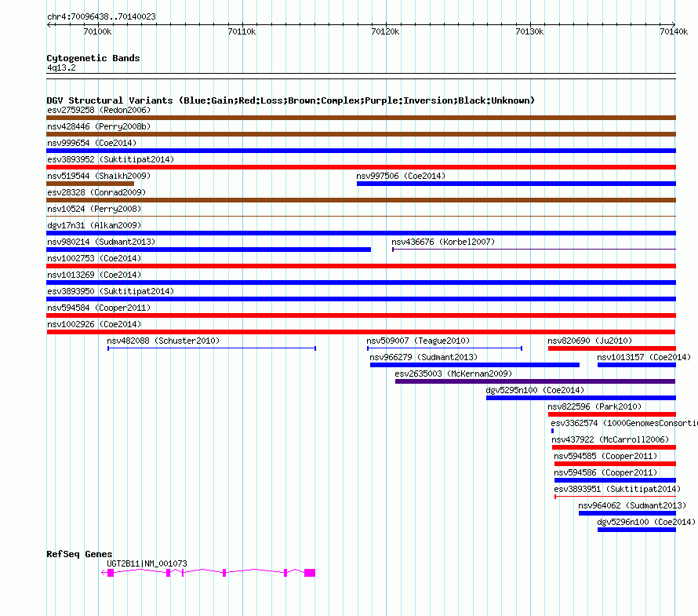Select the blue nsv997506 gain bar
The width and height of the screenshot is (698, 616).
click(516, 184)
